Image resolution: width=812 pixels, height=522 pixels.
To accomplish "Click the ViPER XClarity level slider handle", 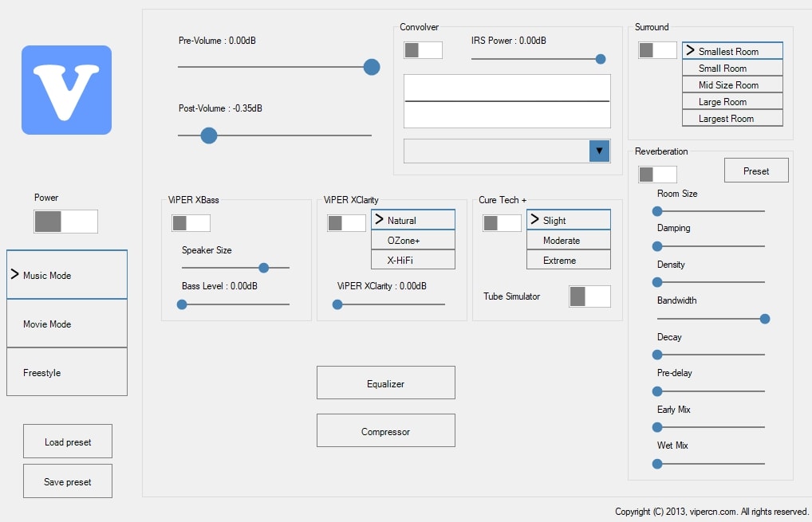I will [x=337, y=304].
